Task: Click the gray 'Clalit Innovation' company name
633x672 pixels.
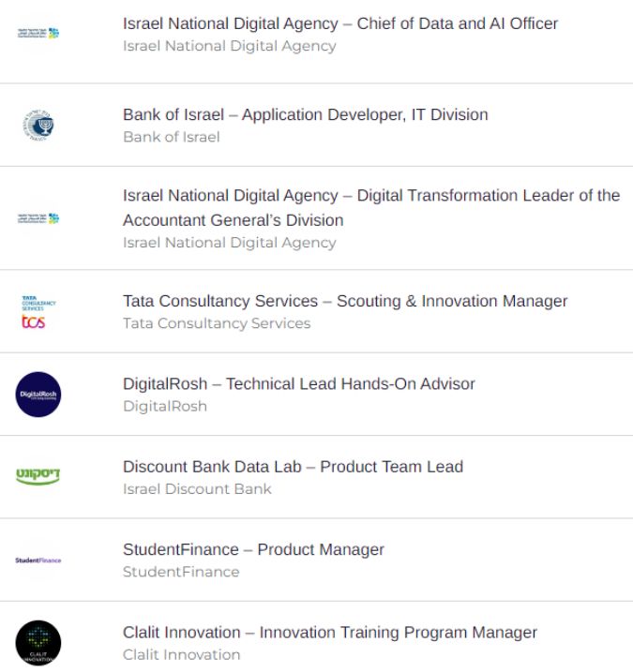Action: coord(181,655)
